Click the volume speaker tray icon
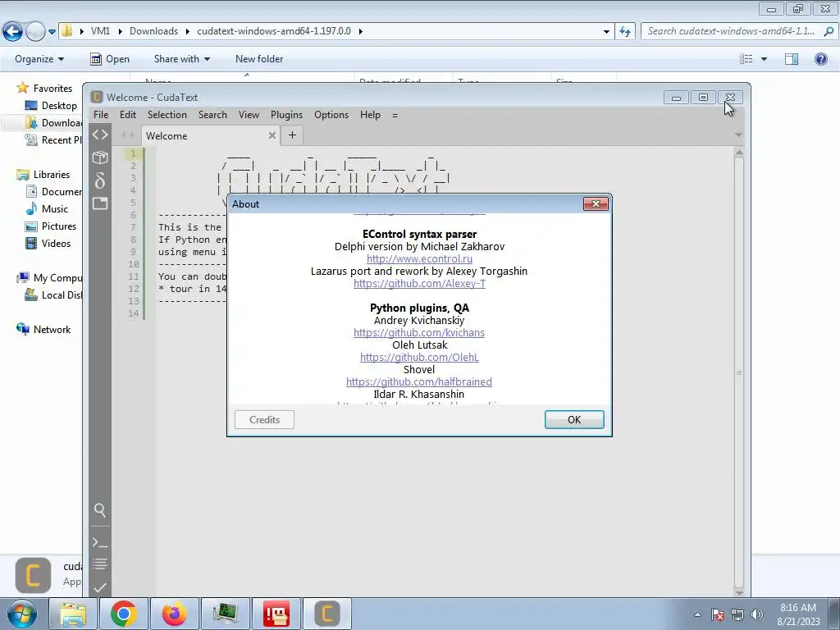Screen dimensions: 840x630 coord(756,614)
